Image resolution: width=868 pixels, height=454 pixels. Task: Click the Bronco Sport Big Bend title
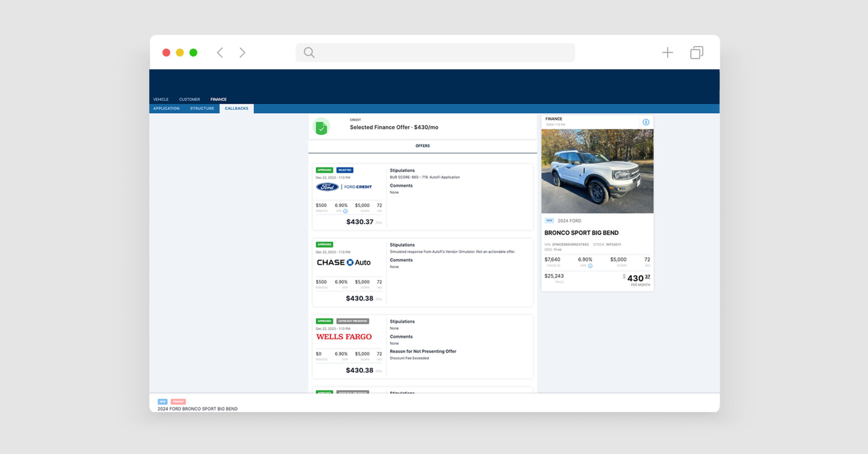[x=581, y=233]
